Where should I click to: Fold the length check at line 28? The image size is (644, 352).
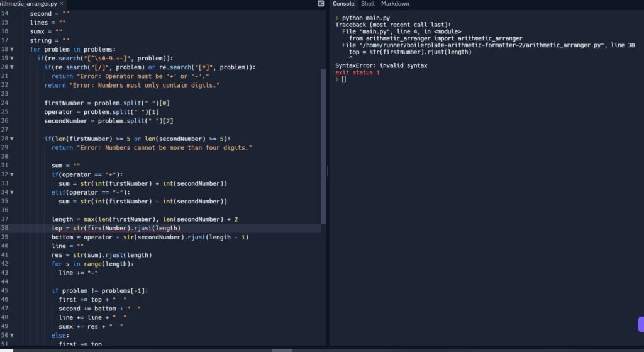click(12, 139)
